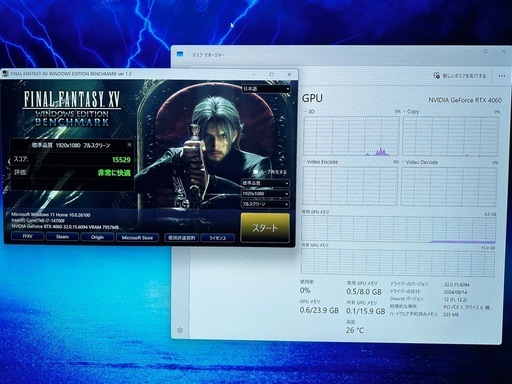Open the 標準品質 quality preset dropdown

pos(265,183)
